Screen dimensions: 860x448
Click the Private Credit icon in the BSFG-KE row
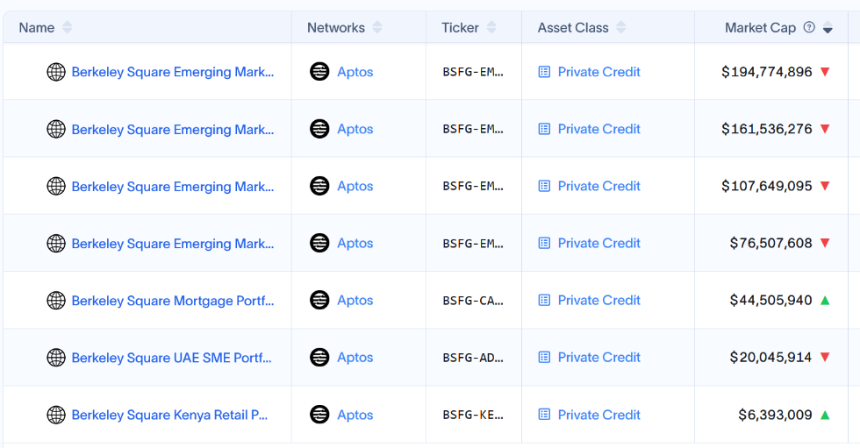[544, 414]
